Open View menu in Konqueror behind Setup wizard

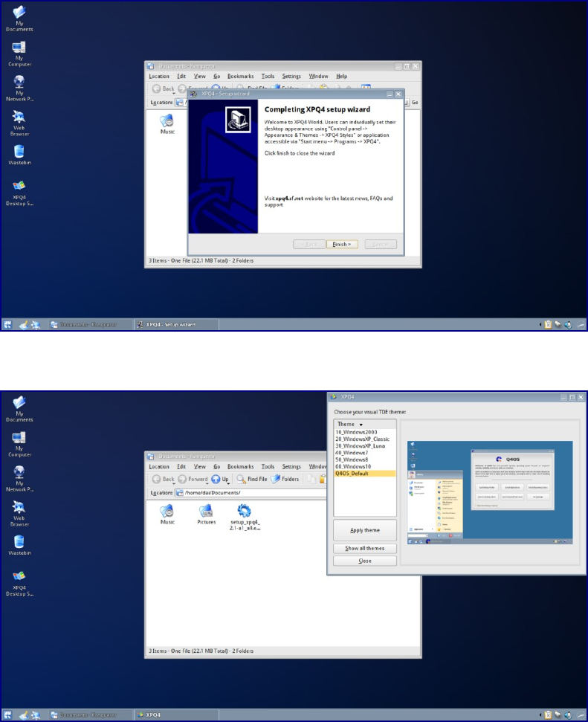[199, 77]
